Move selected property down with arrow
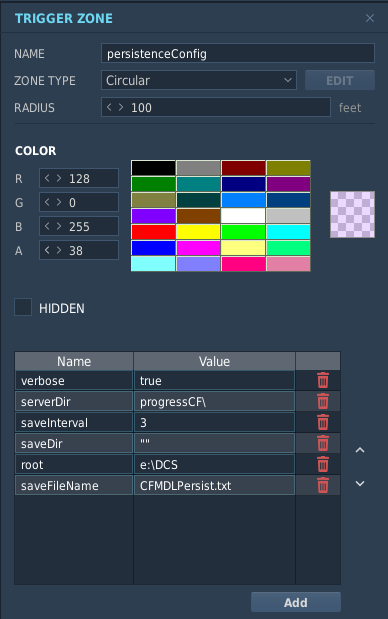This screenshot has height=619, width=388. tap(360, 483)
